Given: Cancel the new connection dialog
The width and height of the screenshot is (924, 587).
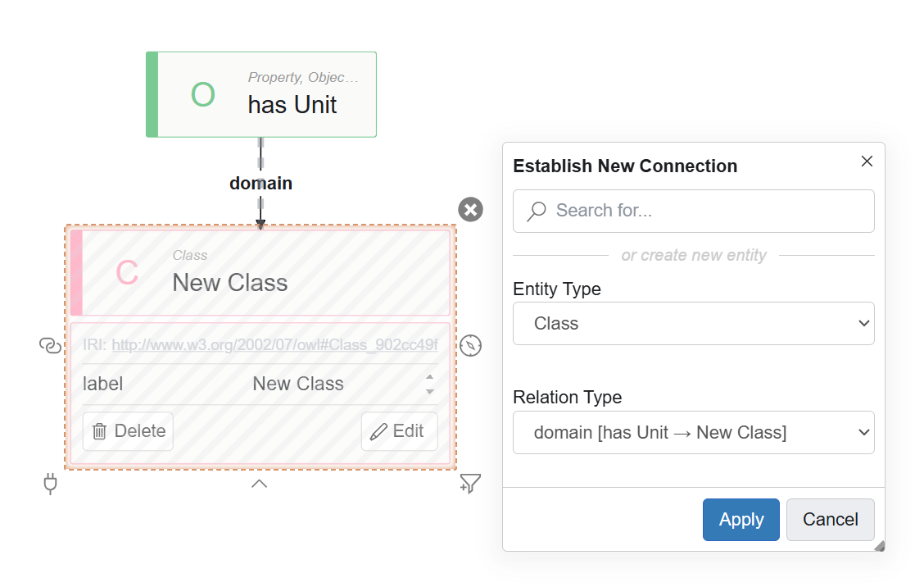Looking at the screenshot, I should [x=831, y=520].
